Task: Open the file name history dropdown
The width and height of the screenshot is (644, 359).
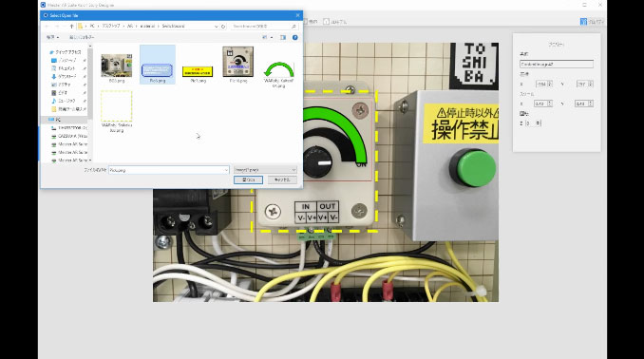Action: [x=226, y=170]
